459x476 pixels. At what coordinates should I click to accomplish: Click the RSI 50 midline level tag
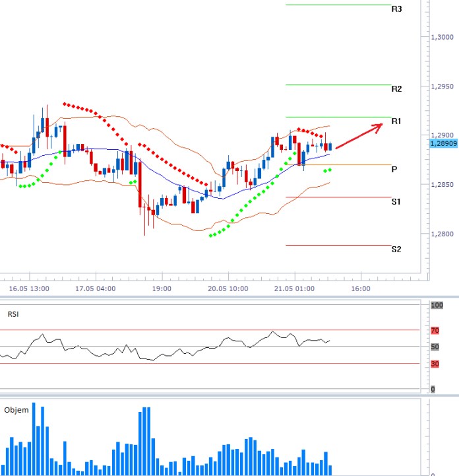tap(435, 347)
